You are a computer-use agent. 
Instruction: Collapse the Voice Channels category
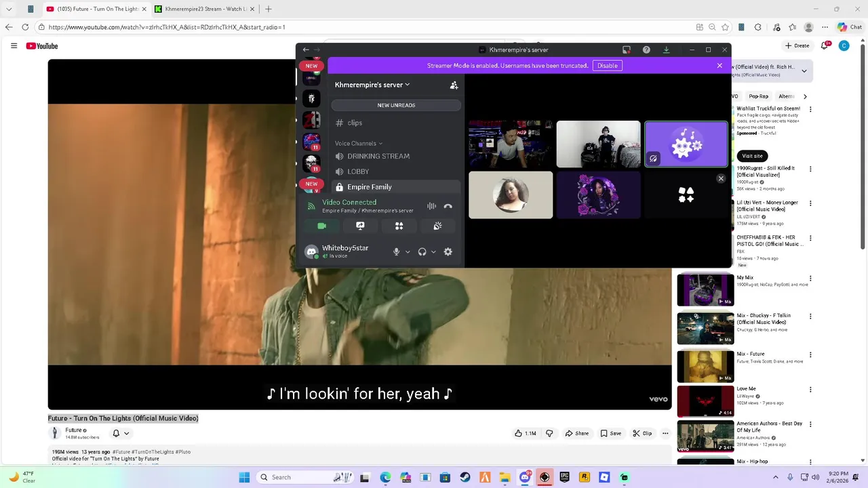click(x=358, y=144)
